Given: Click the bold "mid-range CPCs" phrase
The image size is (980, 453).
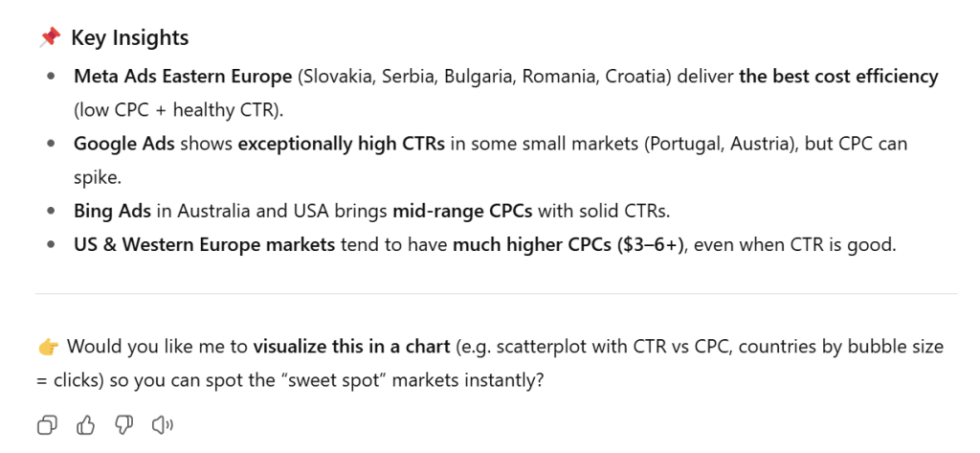Looking at the screenshot, I should point(454,211).
